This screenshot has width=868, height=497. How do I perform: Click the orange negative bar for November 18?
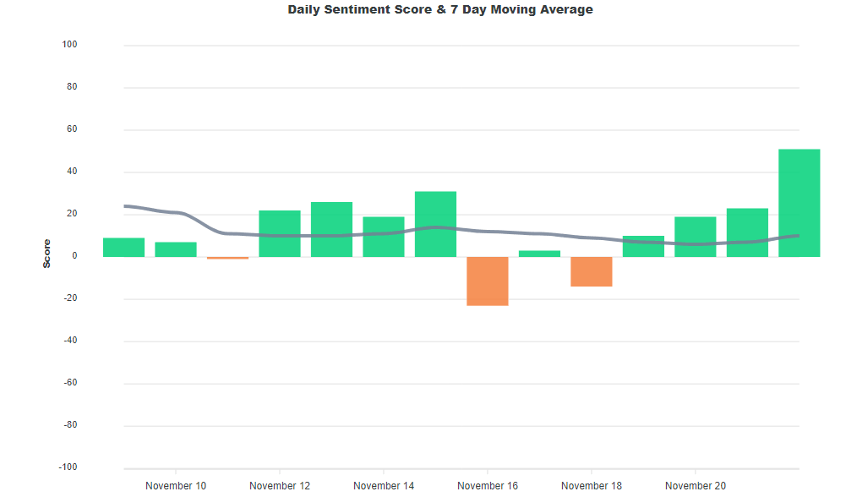(x=592, y=272)
